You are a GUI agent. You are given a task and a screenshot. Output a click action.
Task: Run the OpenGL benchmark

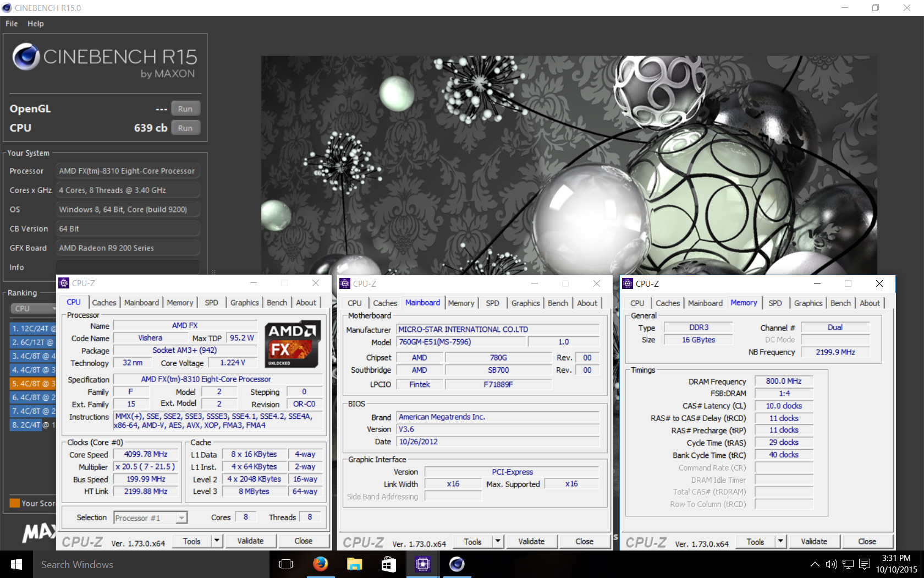[x=185, y=109]
